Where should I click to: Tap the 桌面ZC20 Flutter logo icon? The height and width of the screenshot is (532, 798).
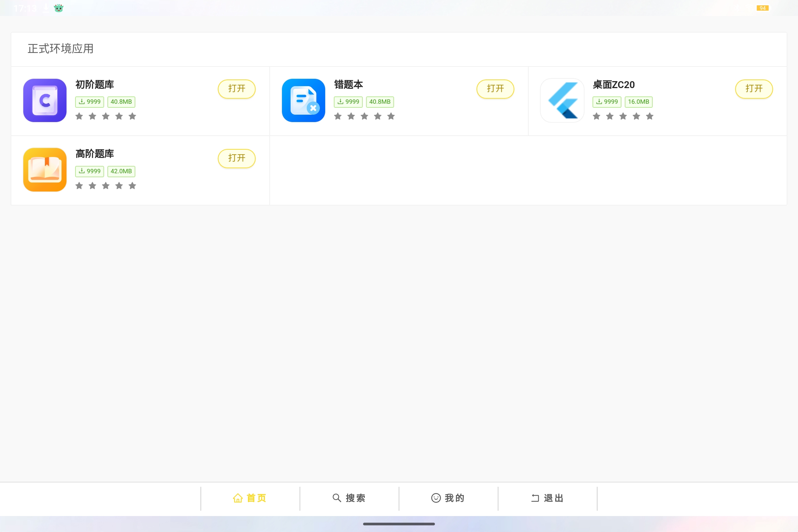[562, 100]
